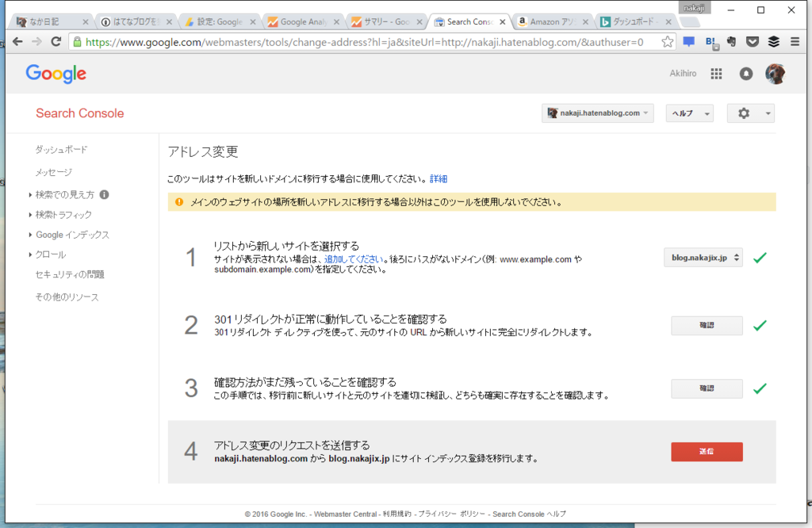The image size is (812, 528).
Task: Click the Google logo
Action: click(56, 74)
